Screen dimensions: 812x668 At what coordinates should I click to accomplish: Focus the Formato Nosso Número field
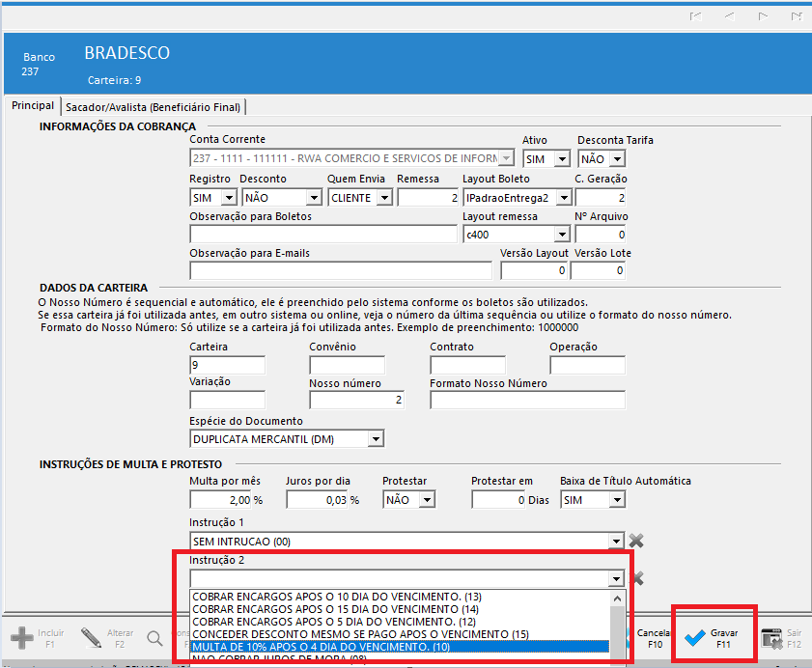(528, 400)
